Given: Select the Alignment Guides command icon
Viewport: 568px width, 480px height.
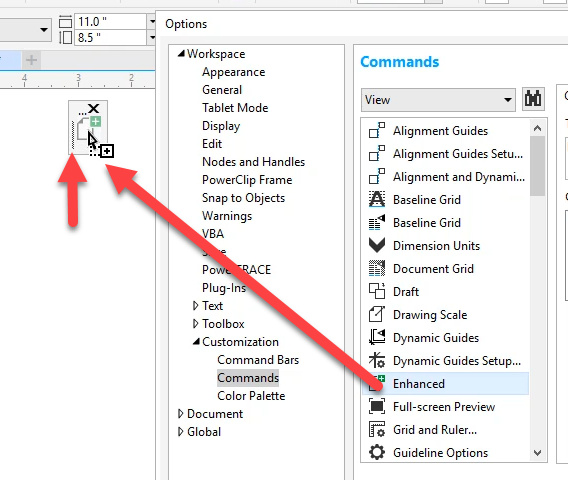Looking at the screenshot, I should coord(377,130).
